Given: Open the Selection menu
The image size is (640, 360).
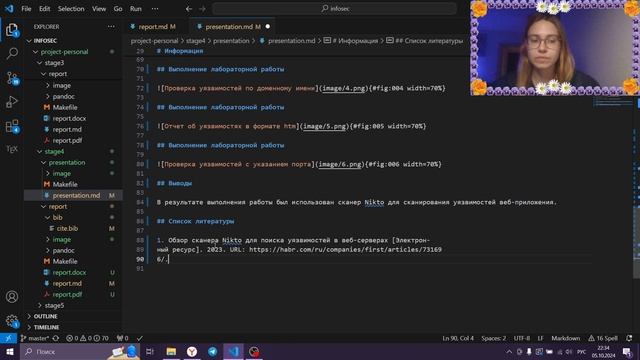Looking at the screenshot, I should pyautogui.click(x=71, y=9).
